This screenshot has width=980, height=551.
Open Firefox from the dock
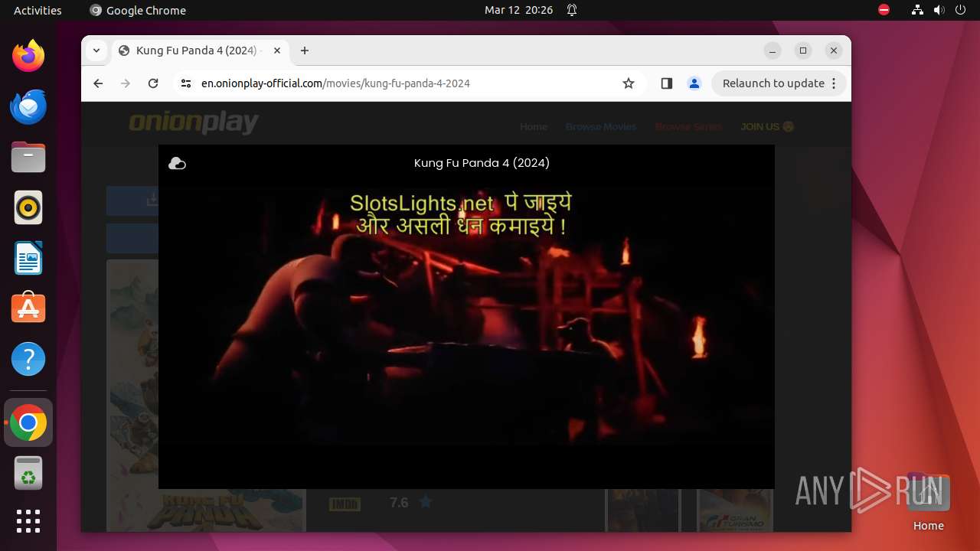(28, 56)
